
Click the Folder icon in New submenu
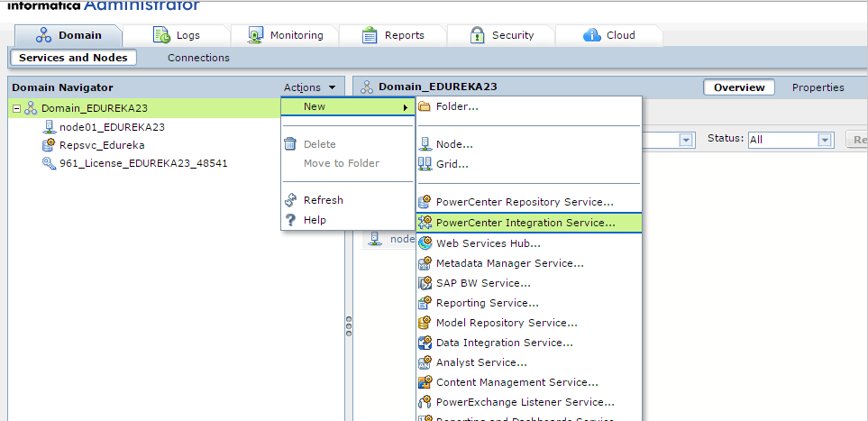[x=425, y=106]
